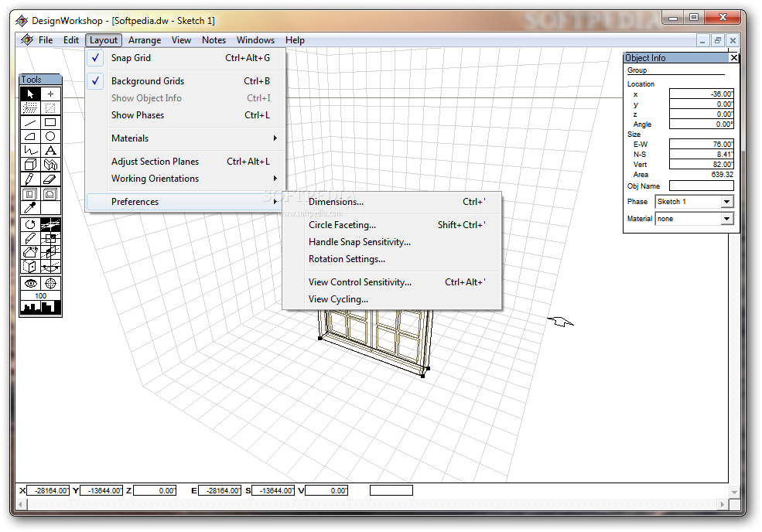Open the Windows menu
This screenshot has width=762, height=532.
255,40
